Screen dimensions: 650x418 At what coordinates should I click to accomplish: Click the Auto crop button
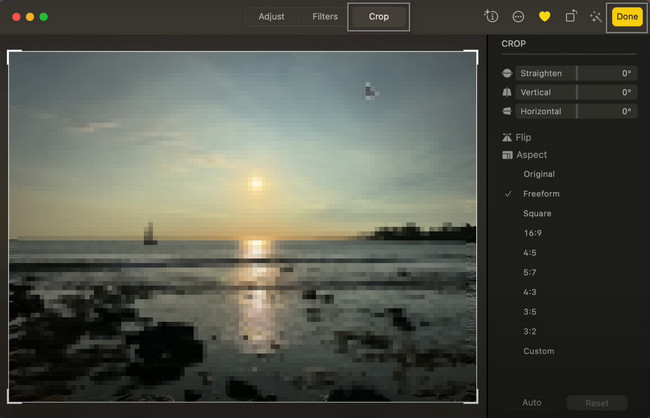(x=532, y=403)
